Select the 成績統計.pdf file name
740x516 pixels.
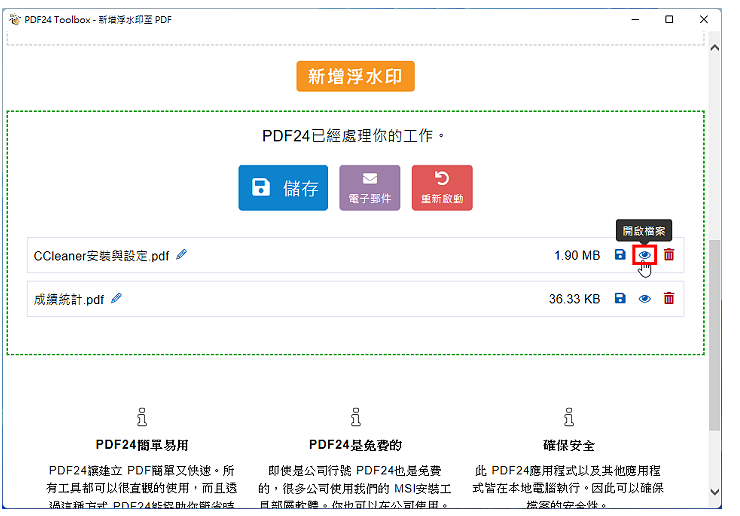tap(69, 299)
